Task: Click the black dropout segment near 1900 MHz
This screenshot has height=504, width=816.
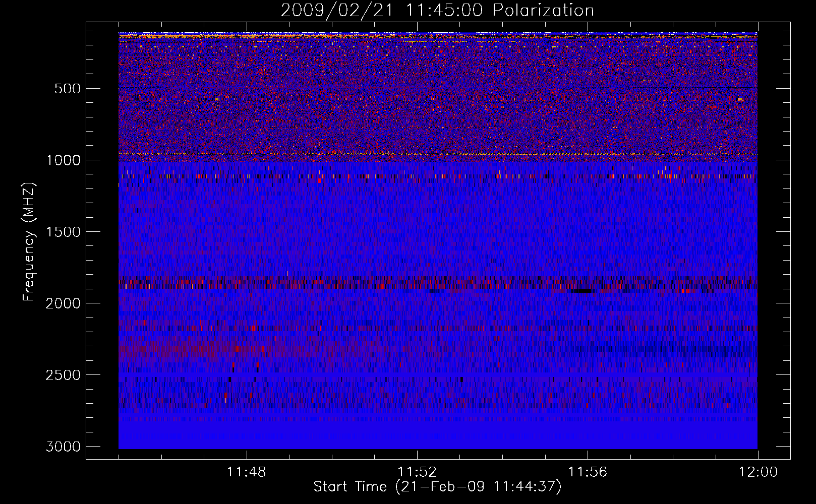Action: pyautogui.click(x=582, y=291)
